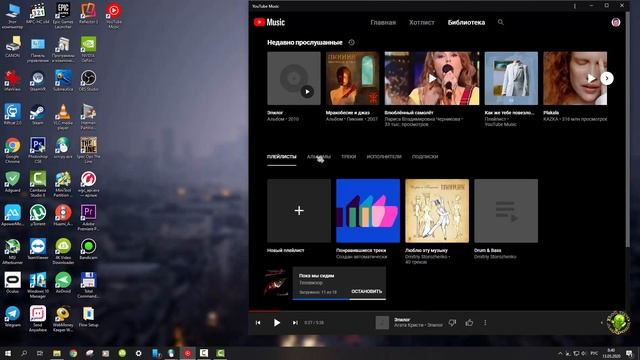
Task: Select the 4K Video Downloader desktop icon
Action: (63, 252)
